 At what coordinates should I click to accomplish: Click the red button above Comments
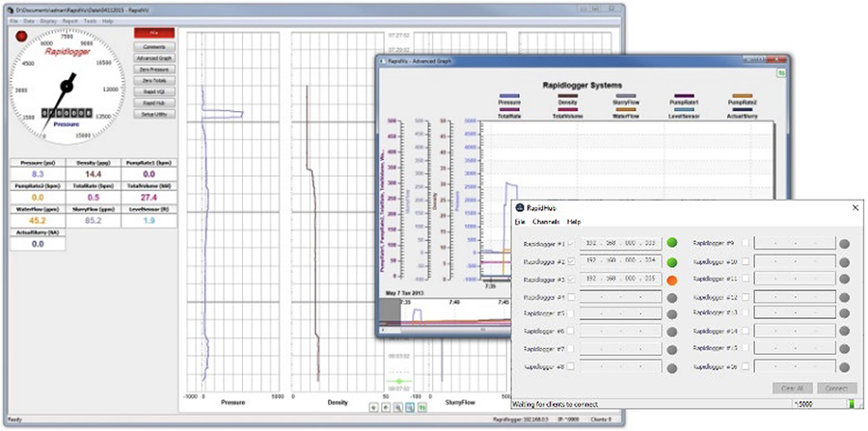(x=154, y=33)
